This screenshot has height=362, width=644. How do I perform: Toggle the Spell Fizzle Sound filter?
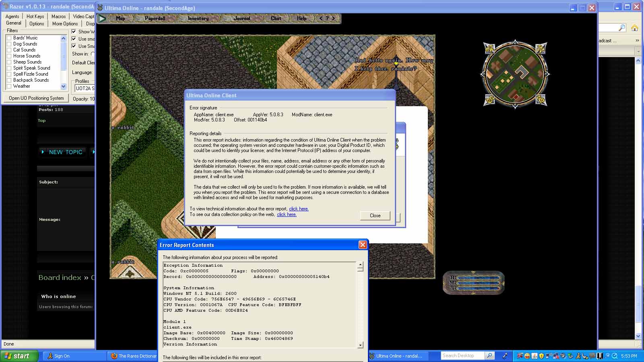pyautogui.click(x=9, y=74)
